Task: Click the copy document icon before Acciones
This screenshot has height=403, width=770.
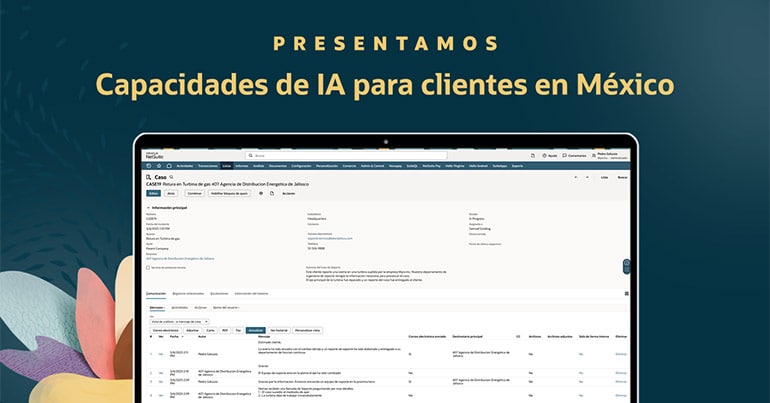Action: pos(272,193)
